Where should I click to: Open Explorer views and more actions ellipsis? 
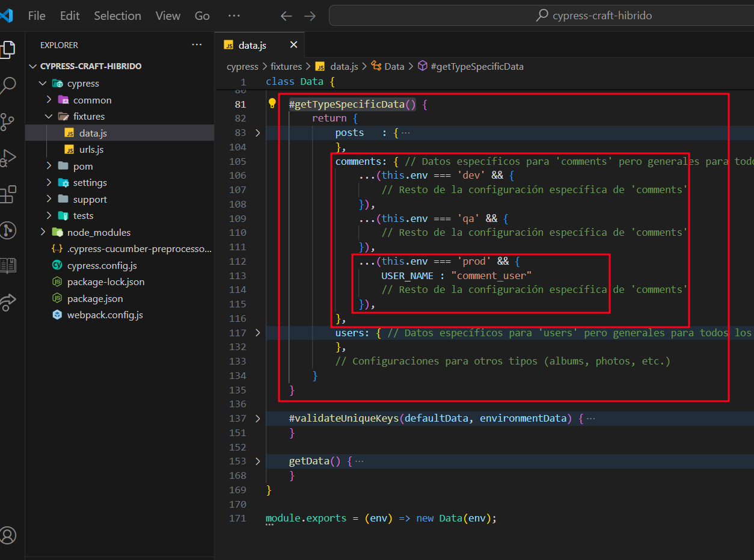pyautogui.click(x=197, y=45)
